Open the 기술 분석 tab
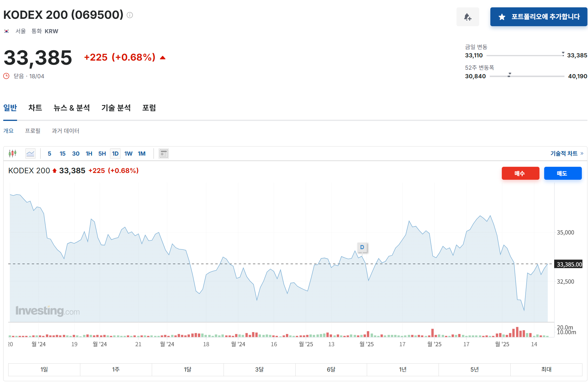The width and height of the screenshot is (588, 383). [x=116, y=108]
